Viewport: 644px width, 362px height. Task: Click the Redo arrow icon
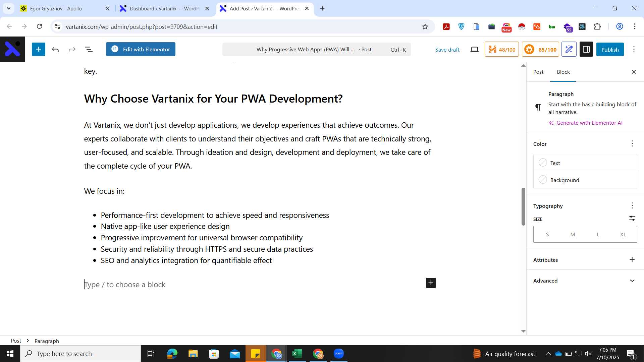(x=72, y=50)
